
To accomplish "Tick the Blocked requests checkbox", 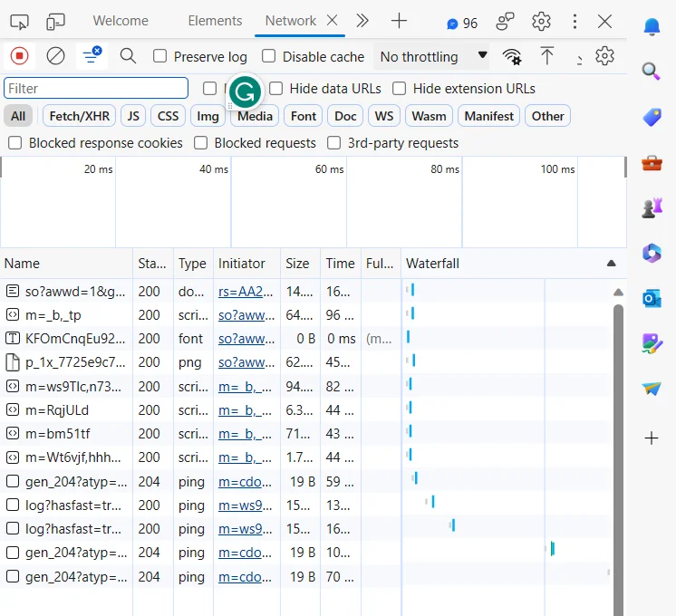I will coord(199,143).
